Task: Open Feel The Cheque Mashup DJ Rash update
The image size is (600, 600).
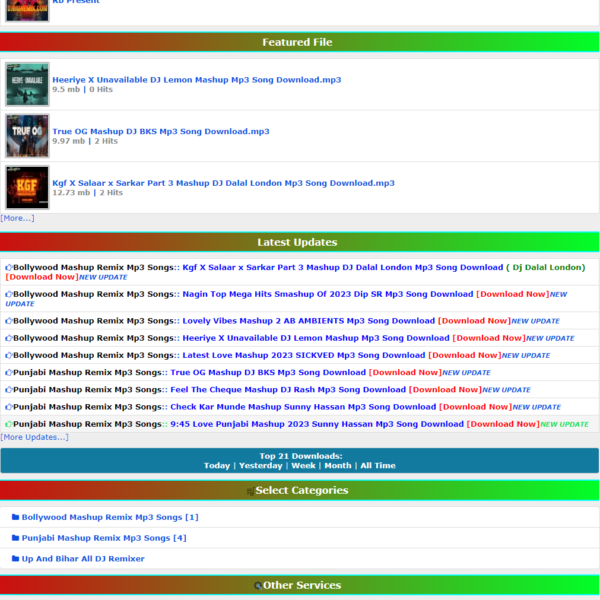Action: pos(288,390)
